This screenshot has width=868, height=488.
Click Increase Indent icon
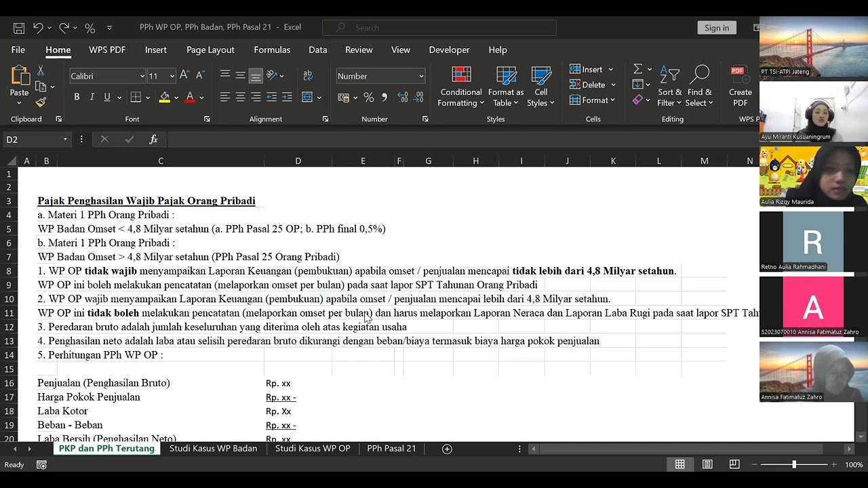click(287, 98)
